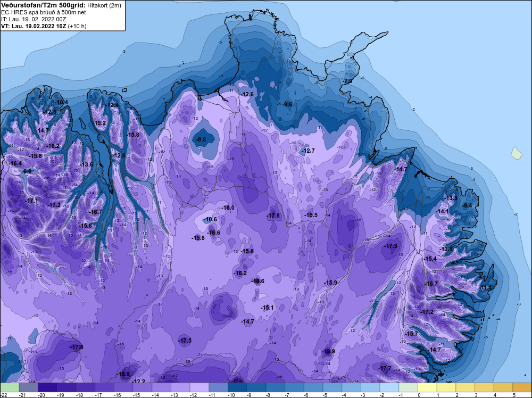Select the -13.5 temperature label

pos(451,198)
